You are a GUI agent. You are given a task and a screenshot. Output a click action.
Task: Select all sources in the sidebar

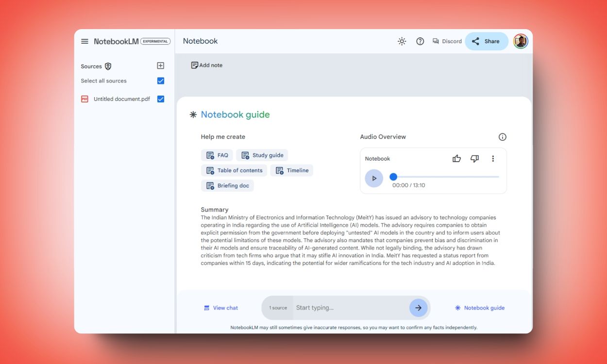(161, 81)
